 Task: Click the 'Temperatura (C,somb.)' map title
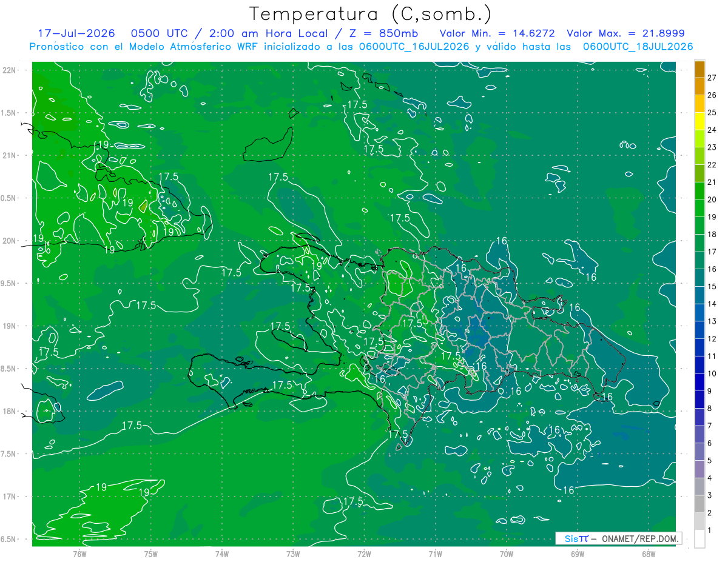point(371,14)
